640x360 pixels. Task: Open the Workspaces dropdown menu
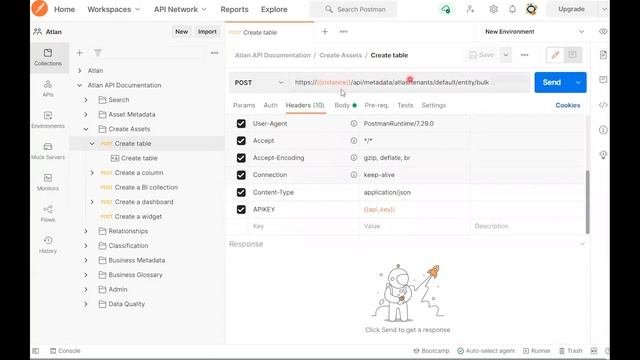tap(113, 9)
